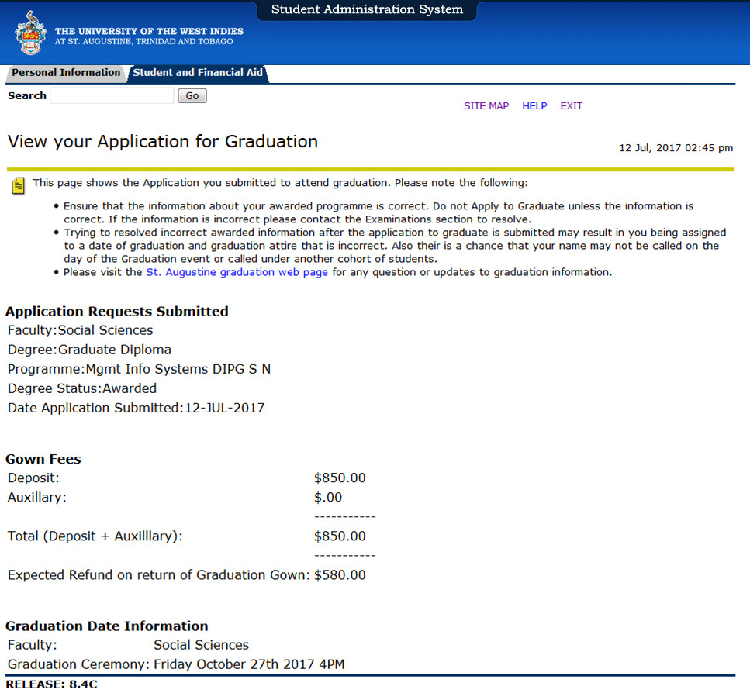Open the Personal Information tab
750x700 pixels.
[66, 73]
